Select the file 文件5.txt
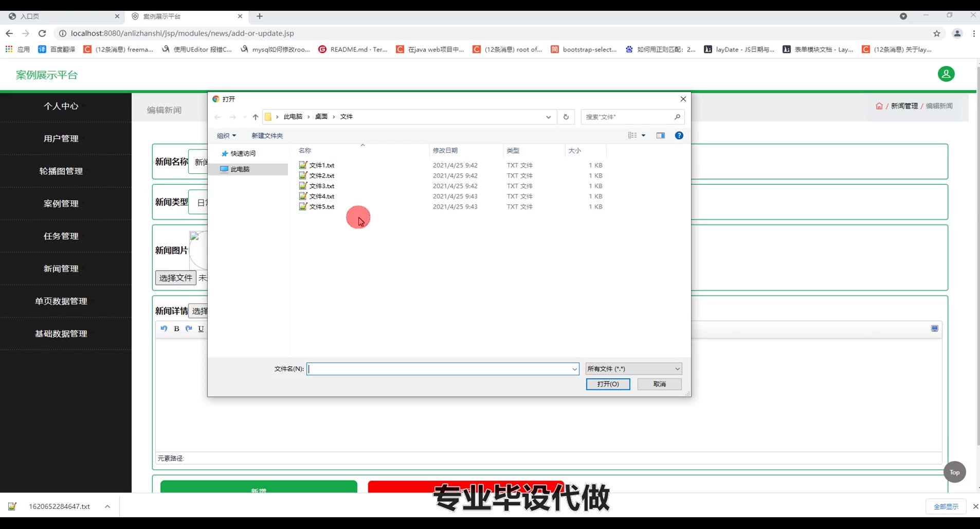 coord(321,206)
